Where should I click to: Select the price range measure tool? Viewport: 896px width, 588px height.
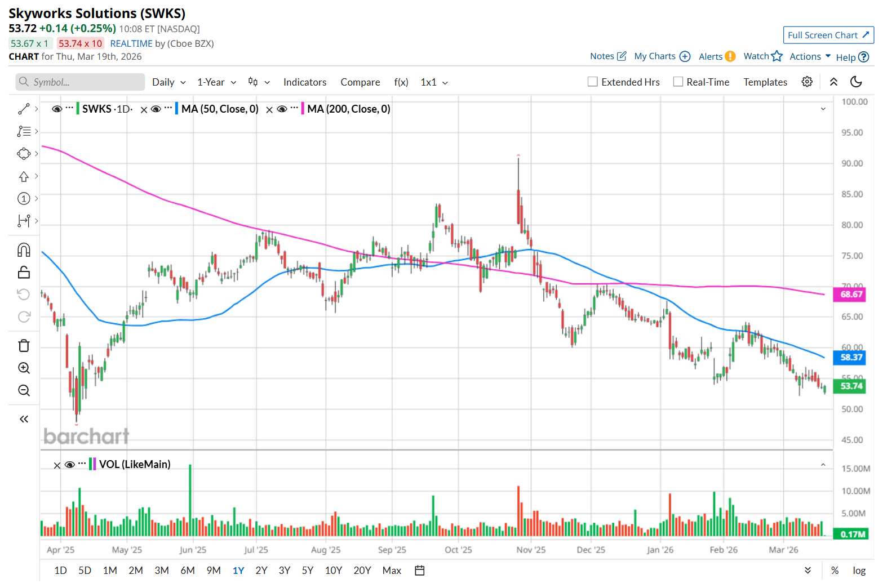[24, 221]
